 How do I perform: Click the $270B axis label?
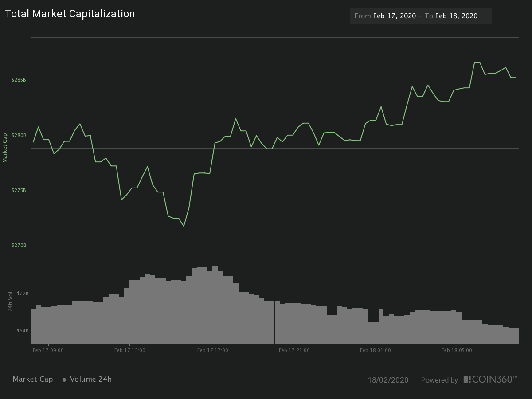19,245
